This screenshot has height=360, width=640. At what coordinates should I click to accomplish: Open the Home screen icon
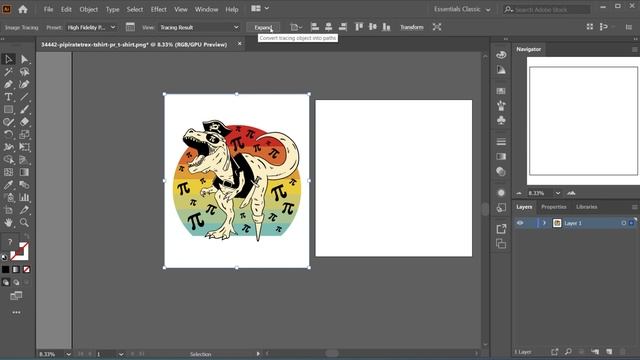23,9
